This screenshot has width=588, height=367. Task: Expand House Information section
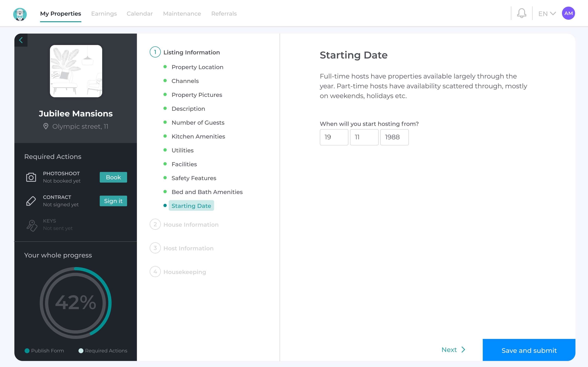point(191,225)
